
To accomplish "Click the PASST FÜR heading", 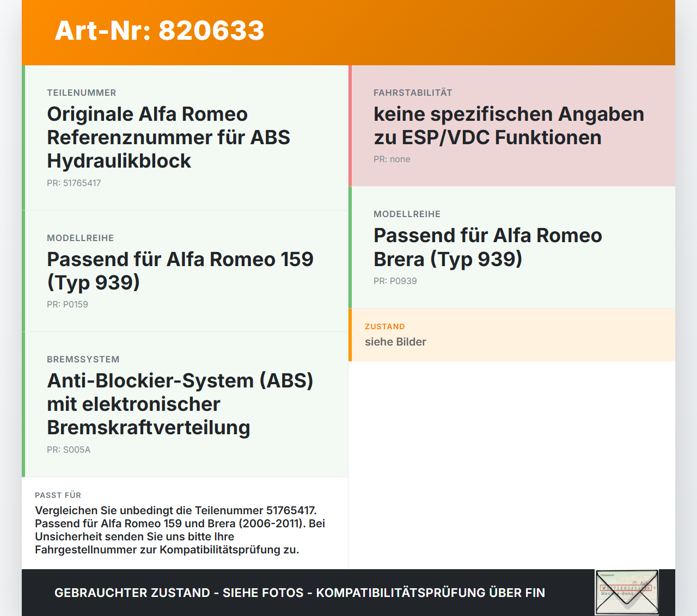I will coord(58,495).
